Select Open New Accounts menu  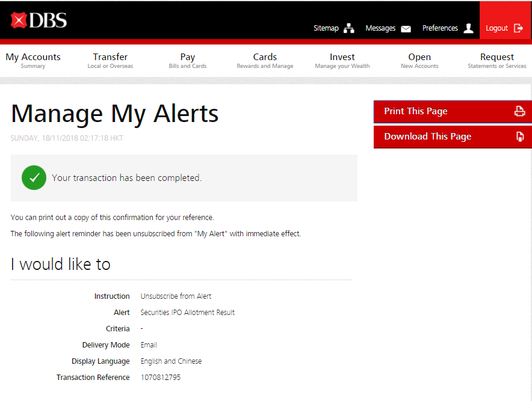[419, 61]
